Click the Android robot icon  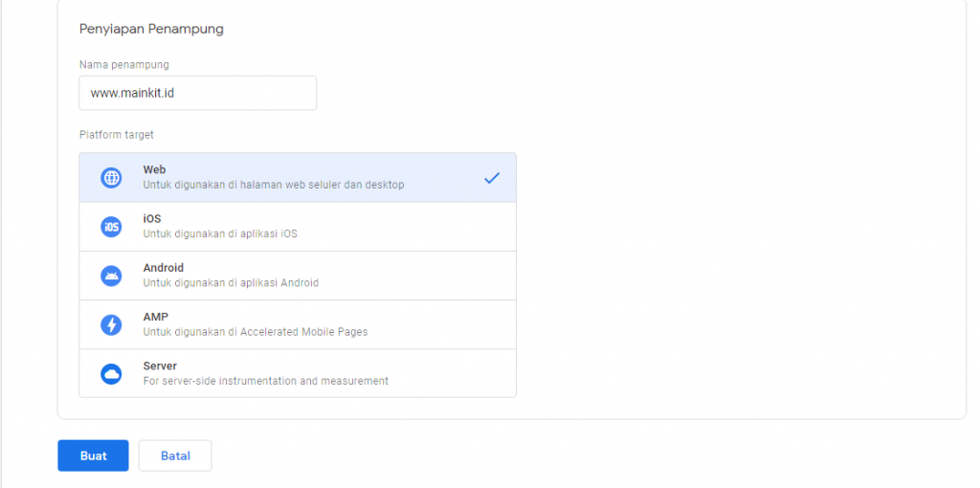pyautogui.click(x=111, y=276)
